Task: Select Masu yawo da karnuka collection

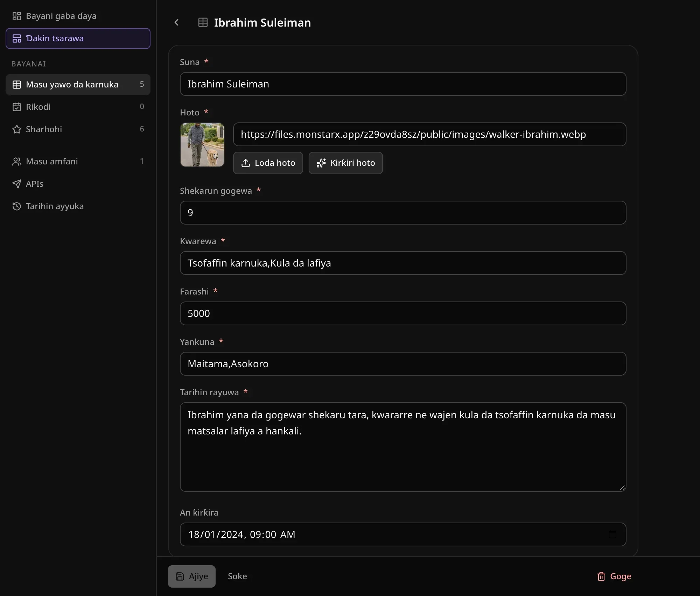Action: [78, 85]
